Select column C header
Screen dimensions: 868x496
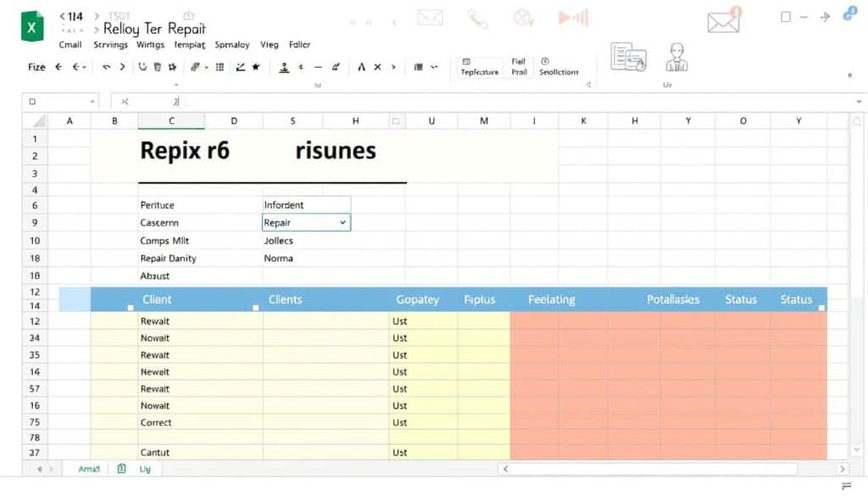[171, 120]
